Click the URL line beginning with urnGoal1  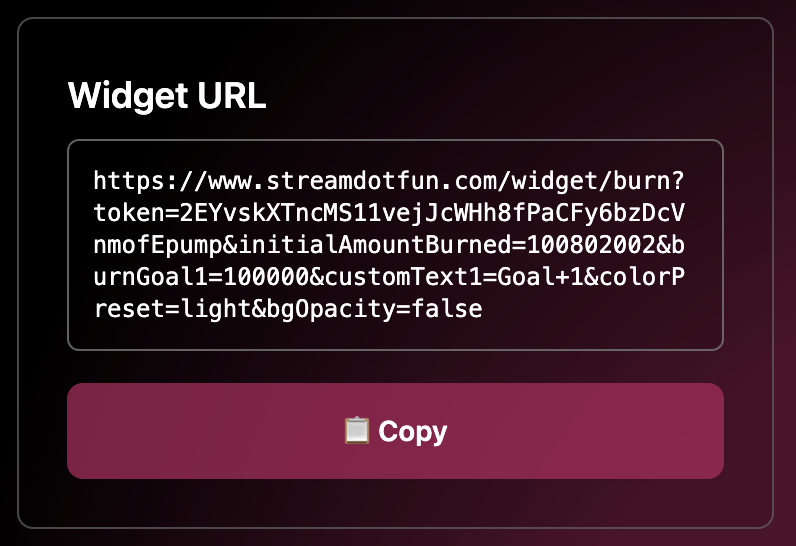tap(388, 277)
